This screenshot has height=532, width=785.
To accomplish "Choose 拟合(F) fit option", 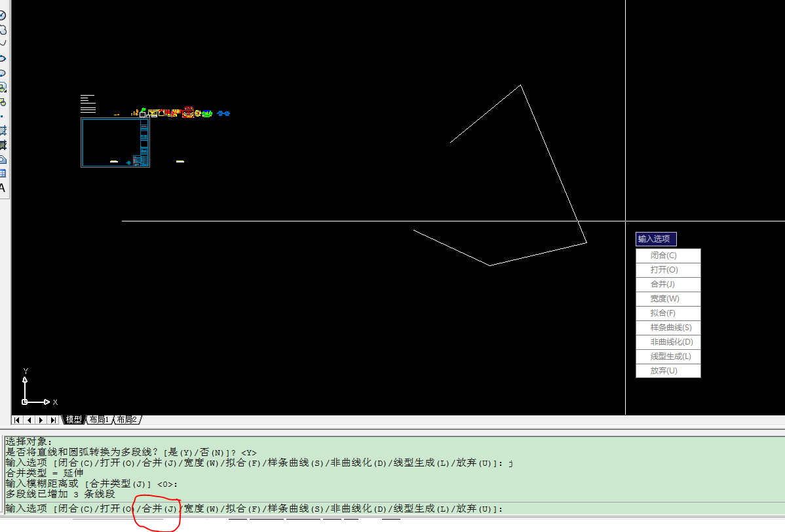I will point(668,313).
